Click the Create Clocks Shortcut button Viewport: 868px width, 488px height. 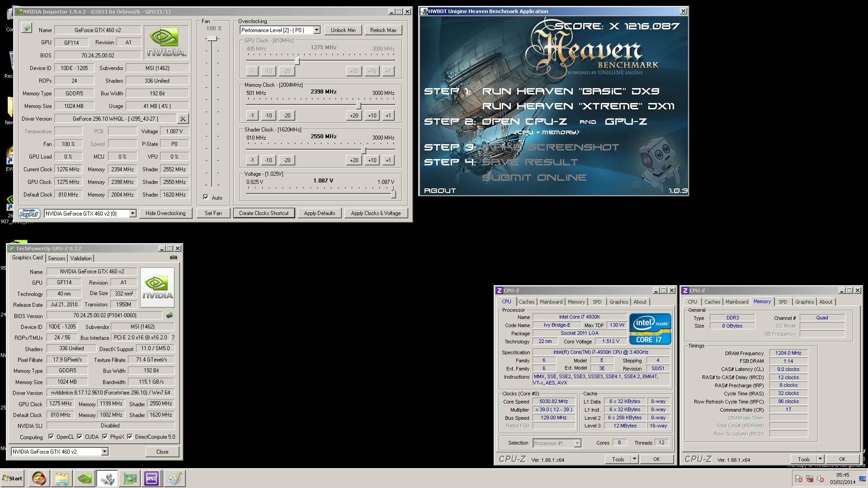[x=264, y=213]
